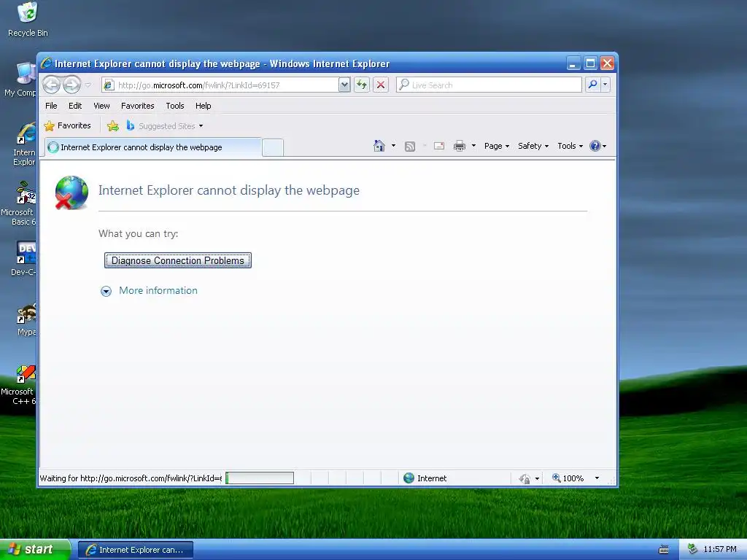Image resolution: width=747 pixels, height=560 pixels.
Task: Click the IE logo in the title bar
Action: tap(46, 63)
